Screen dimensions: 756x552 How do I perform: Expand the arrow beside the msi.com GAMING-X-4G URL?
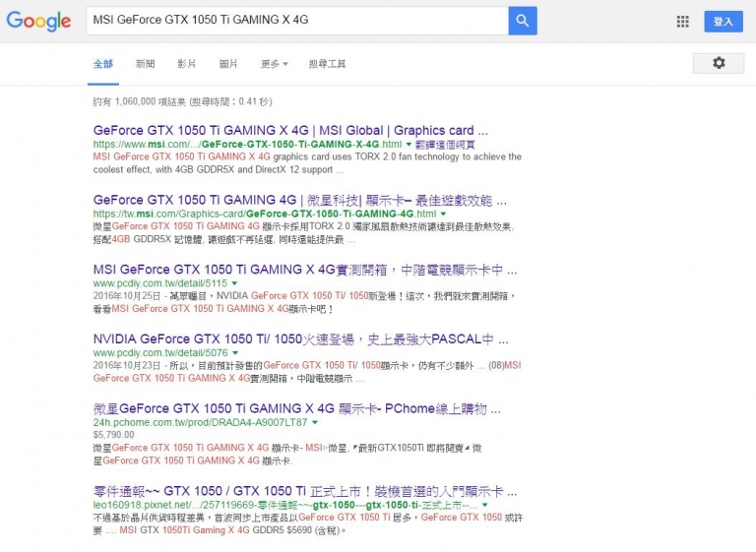click(x=409, y=144)
